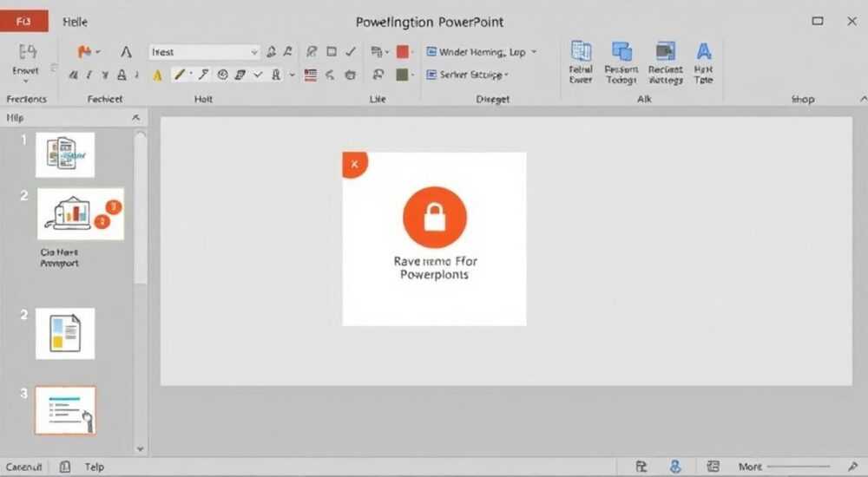Click the pen icon at status bar end

tap(852, 467)
